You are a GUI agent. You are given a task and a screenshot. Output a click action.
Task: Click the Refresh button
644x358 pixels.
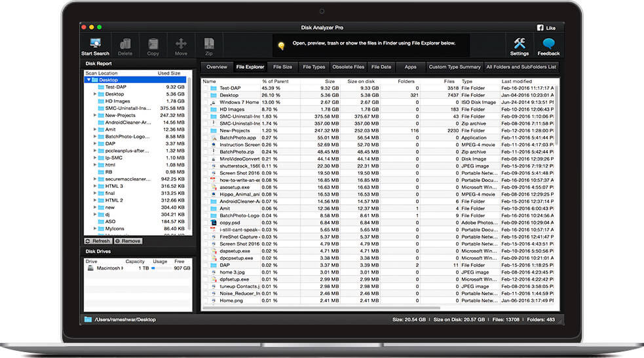(98, 241)
